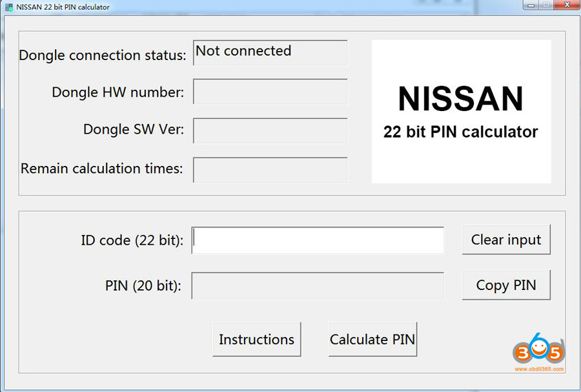
Task: Click the NISSAN 22 bit PIN calculator logo
Action: pyautogui.click(x=461, y=111)
